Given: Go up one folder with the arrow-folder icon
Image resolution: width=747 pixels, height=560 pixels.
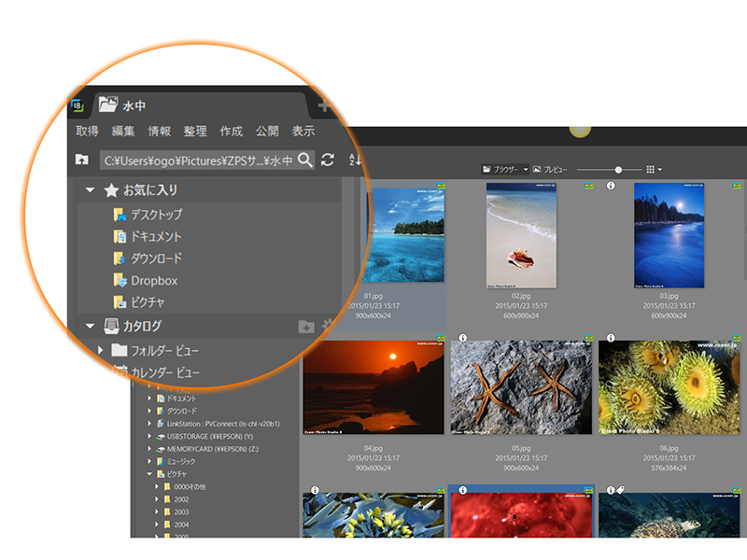Looking at the screenshot, I should tap(82, 159).
